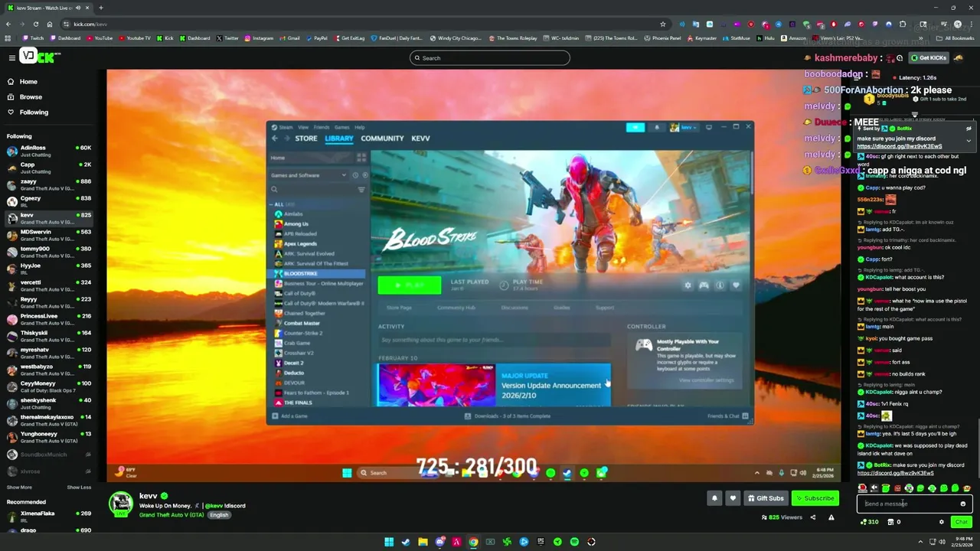This screenshot has height=551, width=980.
Task: Open Version Update Announcement news thumbnail
Action: pyautogui.click(x=436, y=385)
